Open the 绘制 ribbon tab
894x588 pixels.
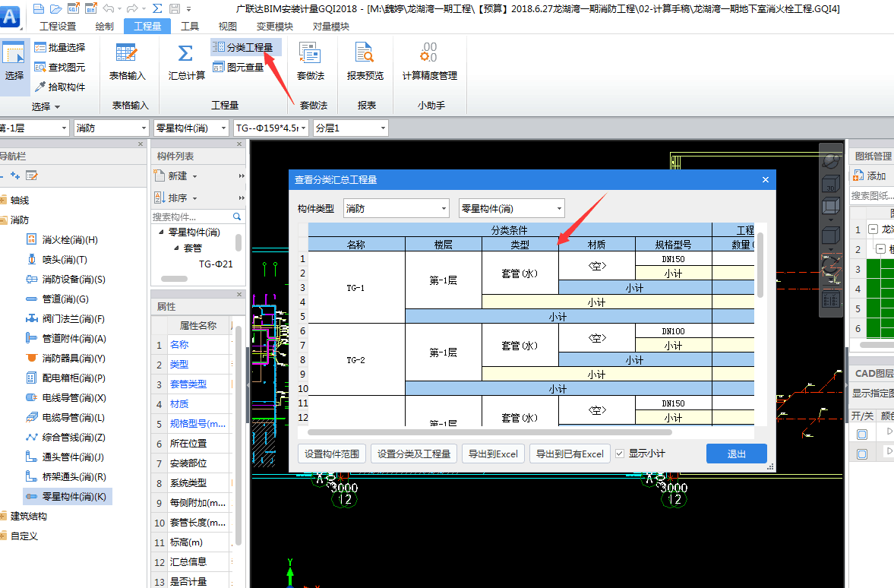tap(104, 27)
